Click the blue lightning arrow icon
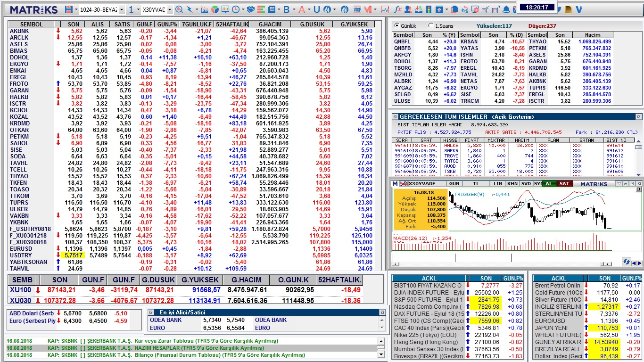Viewport: 644px width, 362px height. (190, 9)
